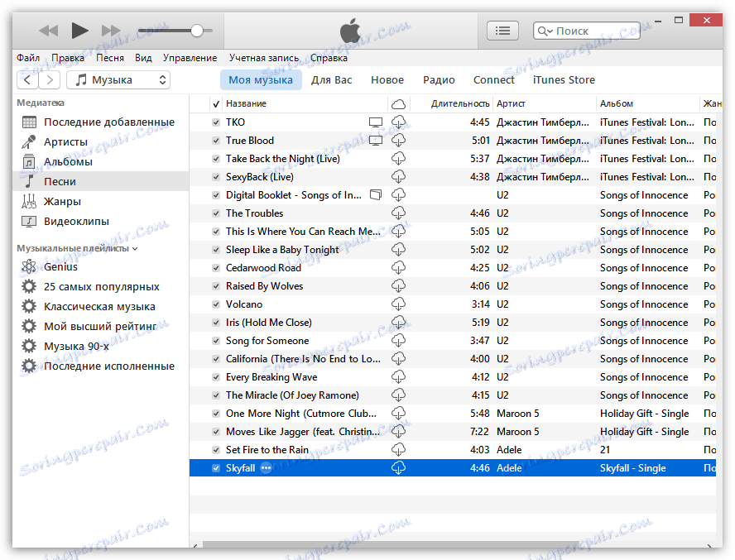Open the Учетная запись menu
This screenshot has height=560, width=735.
tap(264, 58)
